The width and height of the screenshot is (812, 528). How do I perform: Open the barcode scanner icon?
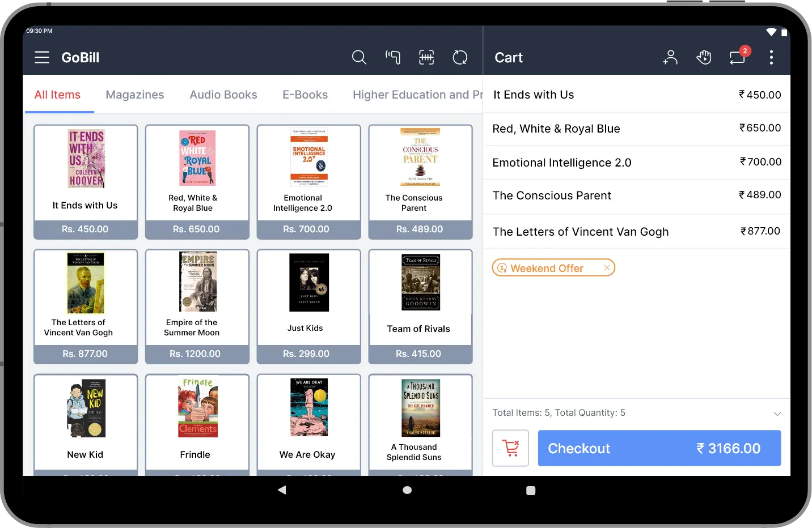tap(426, 57)
